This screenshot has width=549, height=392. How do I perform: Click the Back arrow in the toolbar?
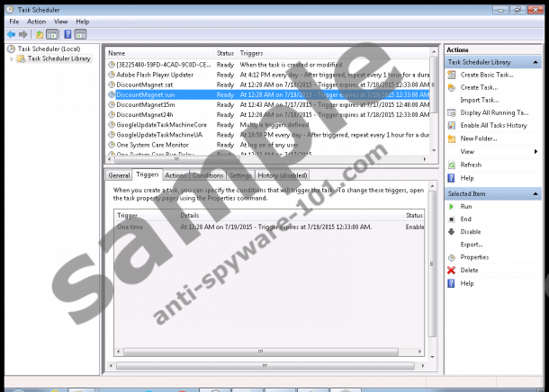click(10, 33)
